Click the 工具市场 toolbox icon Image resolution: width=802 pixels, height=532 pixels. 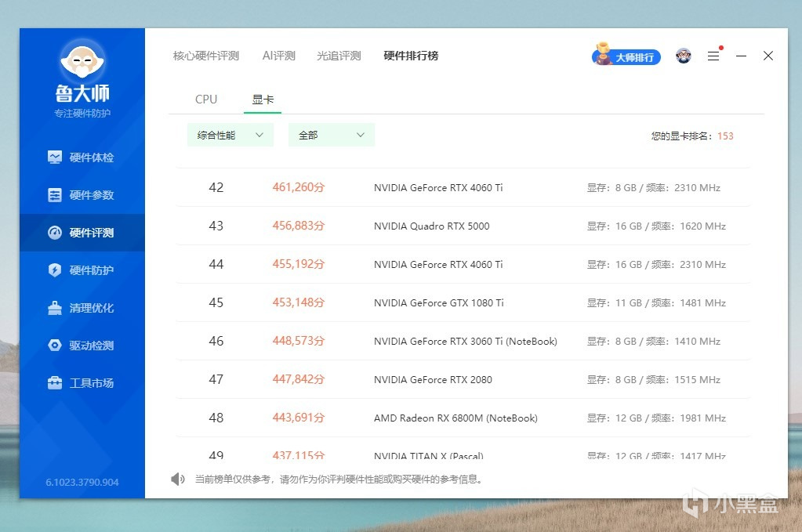pos(55,383)
